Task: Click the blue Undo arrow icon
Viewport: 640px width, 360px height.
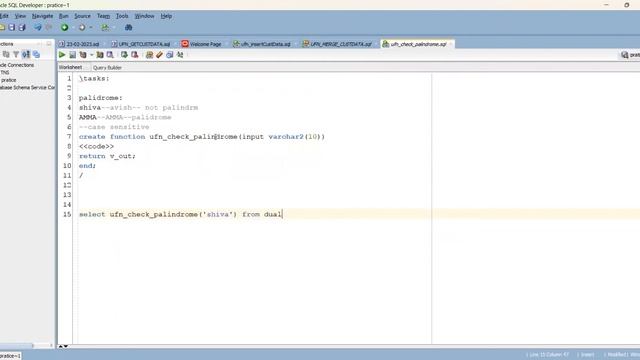Action: (x=38, y=27)
